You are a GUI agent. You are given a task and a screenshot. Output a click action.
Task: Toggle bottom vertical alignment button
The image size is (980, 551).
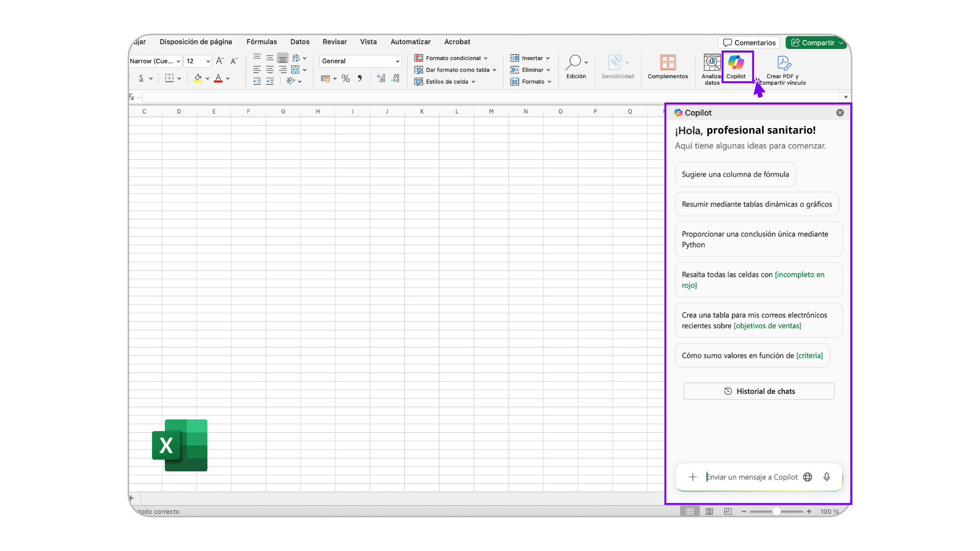pos(283,58)
